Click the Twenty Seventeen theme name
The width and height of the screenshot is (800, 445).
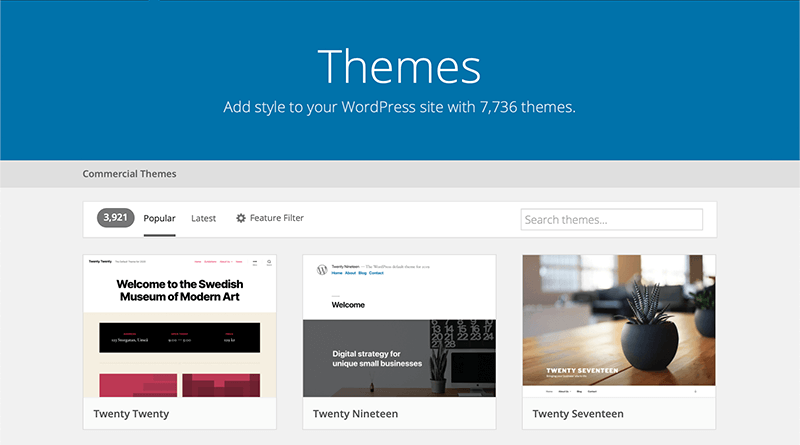pos(578,414)
